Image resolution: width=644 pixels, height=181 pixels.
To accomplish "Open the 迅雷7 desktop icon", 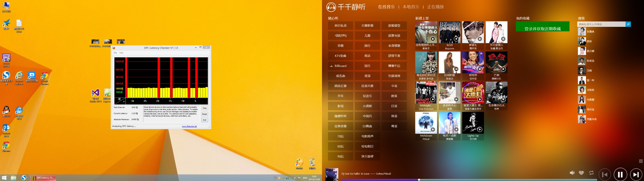I will 6,24.
